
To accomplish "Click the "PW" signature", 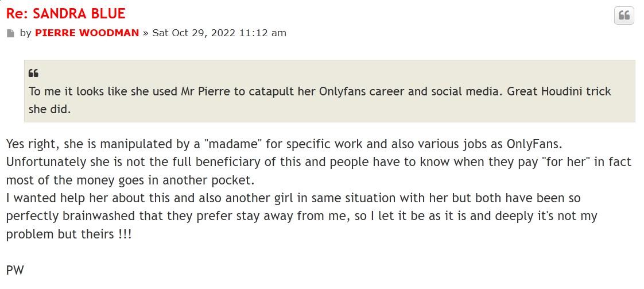I will [15, 270].
